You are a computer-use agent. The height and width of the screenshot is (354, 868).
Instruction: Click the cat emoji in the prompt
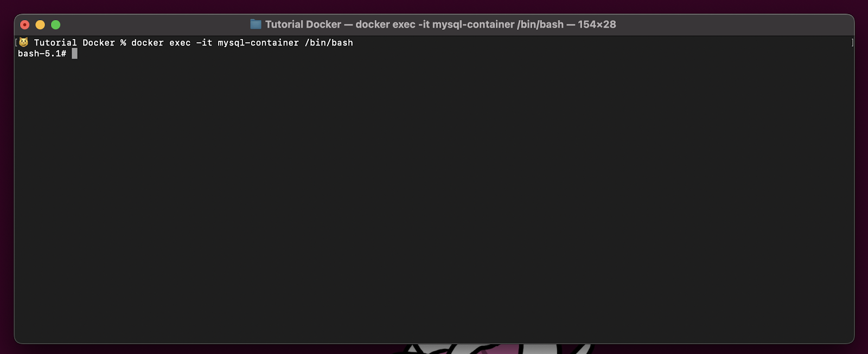23,42
